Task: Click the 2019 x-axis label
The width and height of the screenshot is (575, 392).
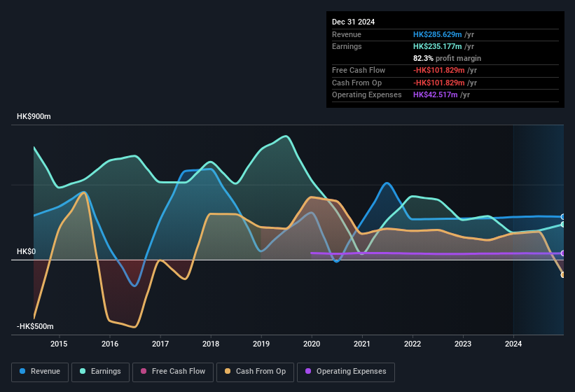Action: pyautogui.click(x=261, y=344)
